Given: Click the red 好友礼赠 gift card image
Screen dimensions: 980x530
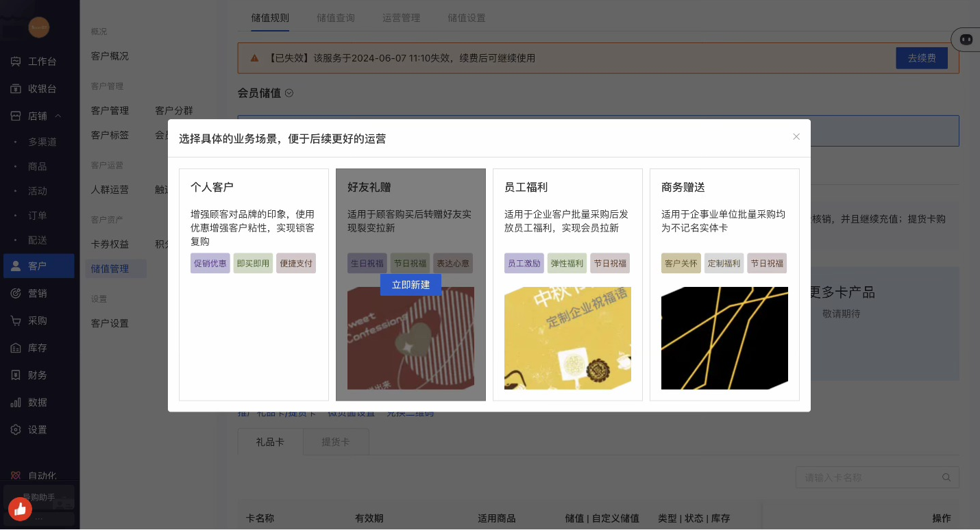Looking at the screenshot, I should (411, 338).
